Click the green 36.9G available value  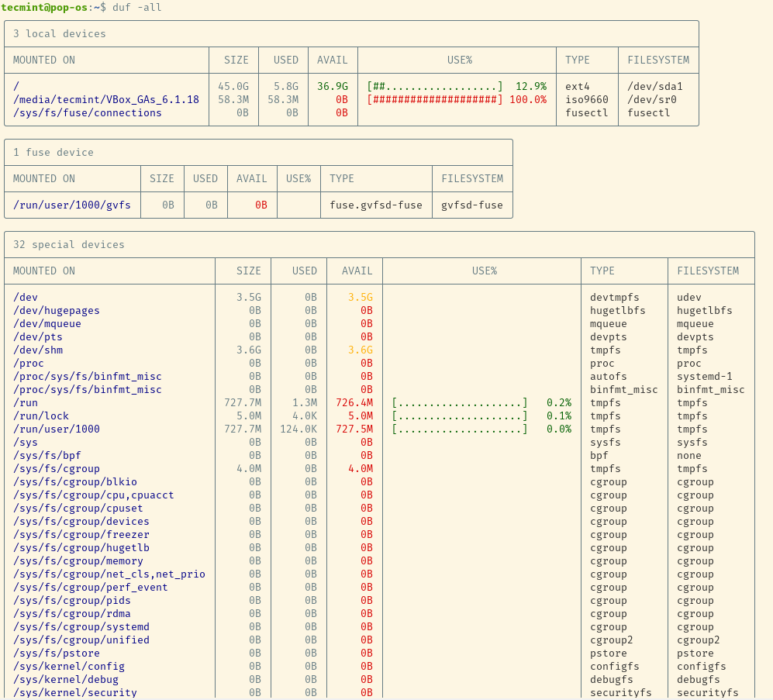pyautogui.click(x=333, y=86)
